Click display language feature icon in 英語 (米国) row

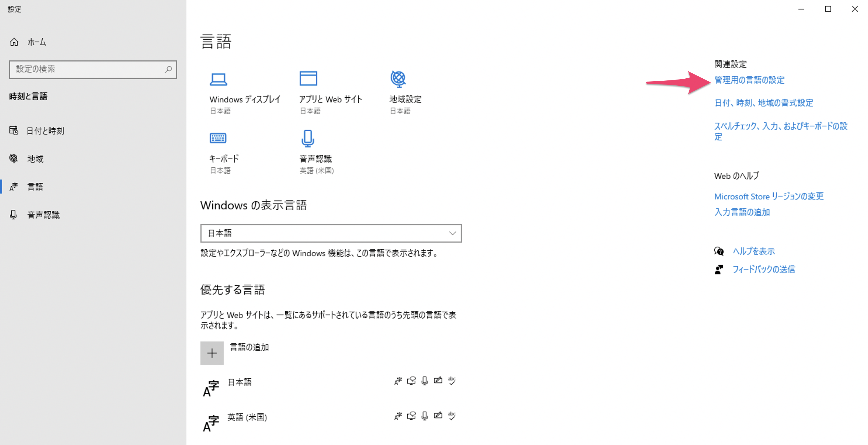(x=398, y=416)
